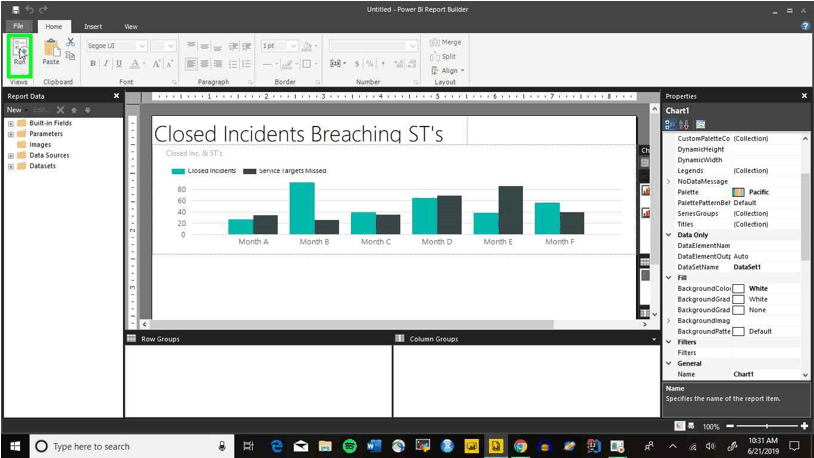The height and width of the screenshot is (458, 814).
Task: Decrease decimal places
Action: click(412, 64)
